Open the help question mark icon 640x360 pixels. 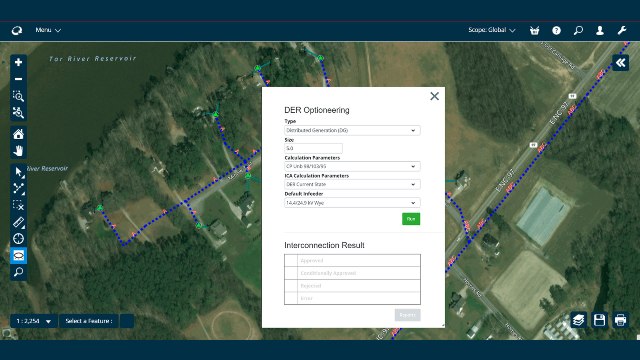[556, 31]
